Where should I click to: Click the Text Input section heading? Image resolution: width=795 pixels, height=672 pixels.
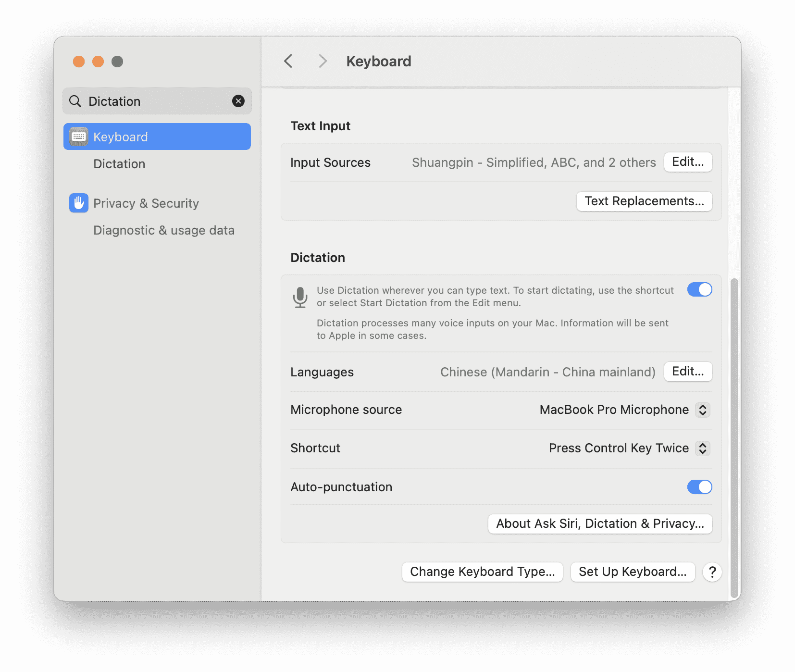321,126
